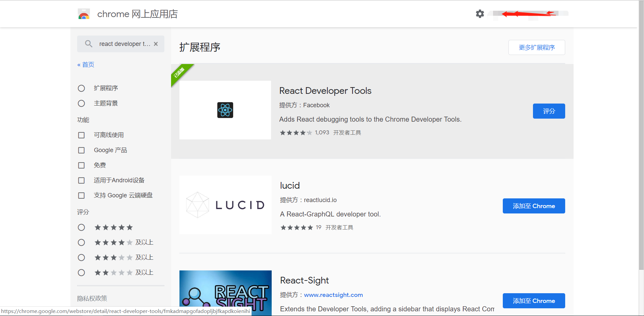
Task: Click 开发者工具 category under lucid
Action: coord(339,228)
